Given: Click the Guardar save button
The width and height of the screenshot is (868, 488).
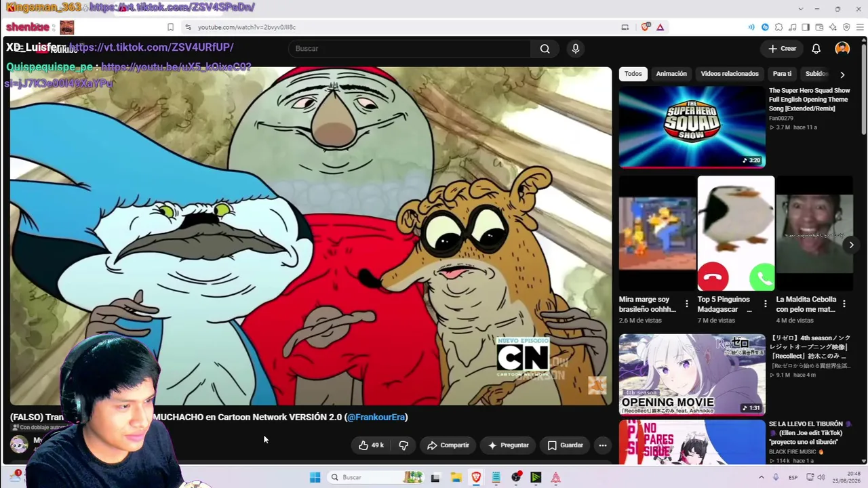Looking at the screenshot, I should (565, 445).
